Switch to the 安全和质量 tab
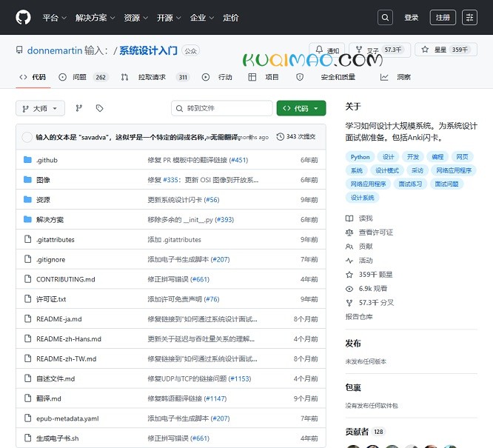 pos(326,77)
